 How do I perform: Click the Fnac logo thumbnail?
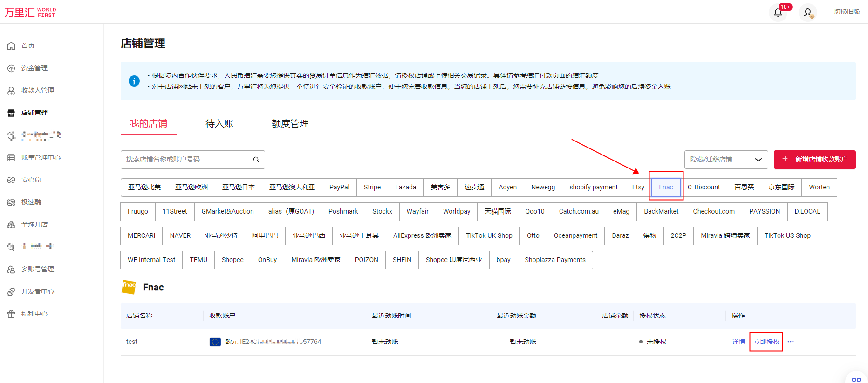click(x=129, y=287)
